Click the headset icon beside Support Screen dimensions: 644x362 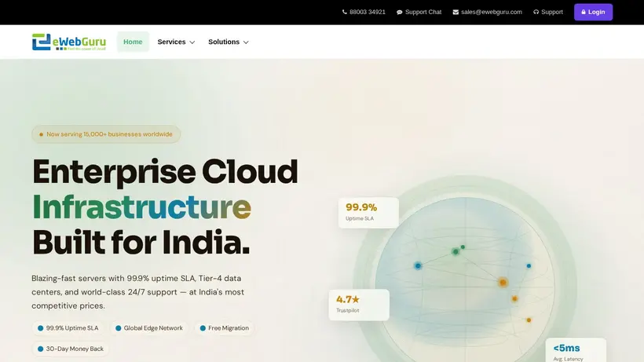536,12
